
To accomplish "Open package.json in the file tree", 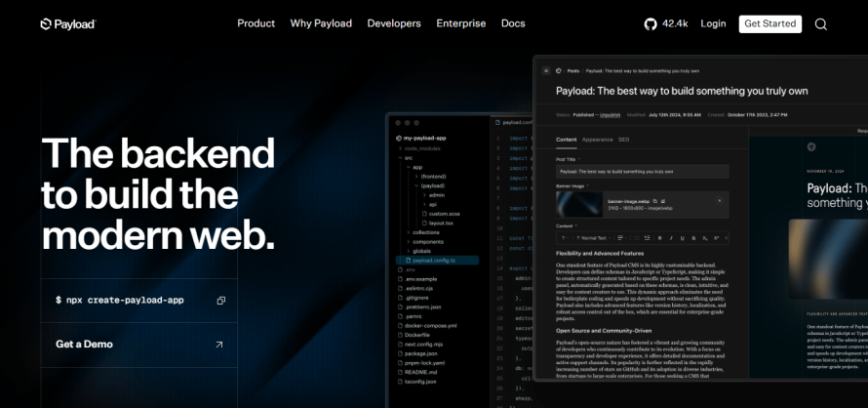I will pyautogui.click(x=417, y=353).
